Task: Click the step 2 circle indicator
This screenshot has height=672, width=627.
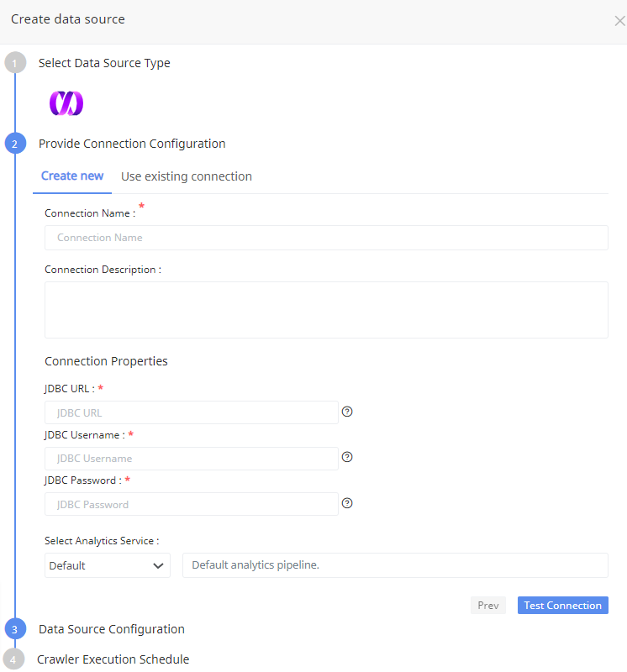Action: (15, 144)
